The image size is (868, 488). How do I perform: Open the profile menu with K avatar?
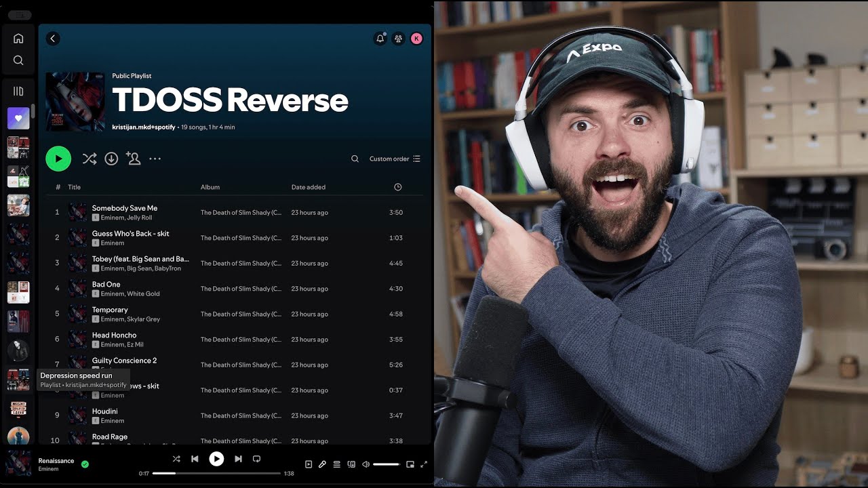[x=416, y=39]
